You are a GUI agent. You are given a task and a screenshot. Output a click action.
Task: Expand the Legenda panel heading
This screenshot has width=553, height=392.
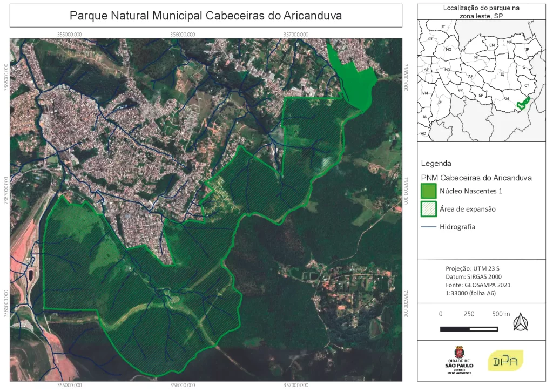[x=436, y=162]
